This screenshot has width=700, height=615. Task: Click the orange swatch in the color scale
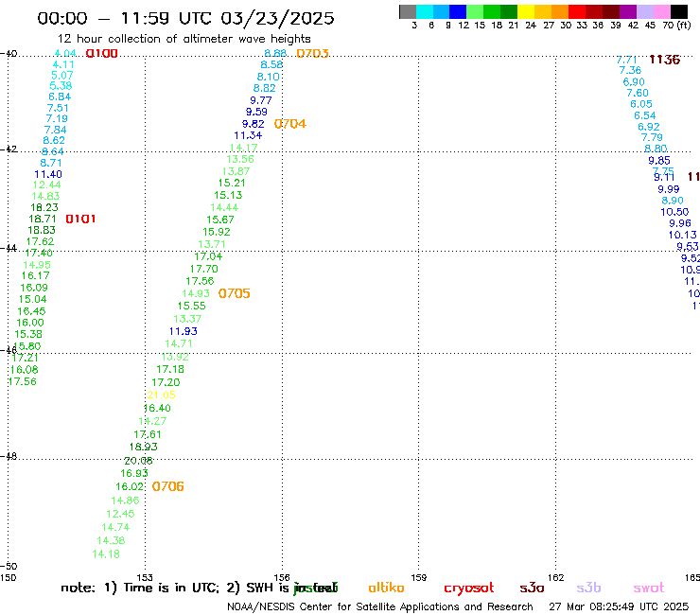[560, 11]
